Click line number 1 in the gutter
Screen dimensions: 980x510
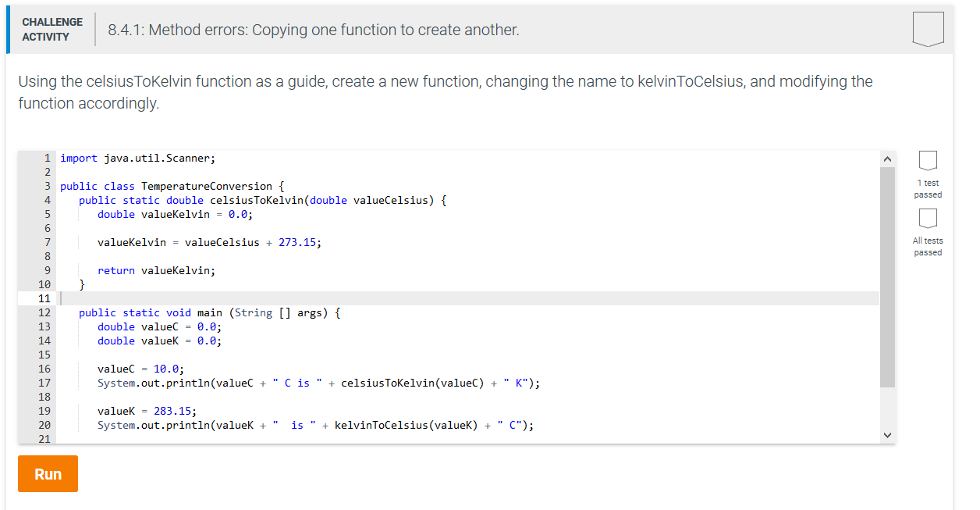coord(48,158)
